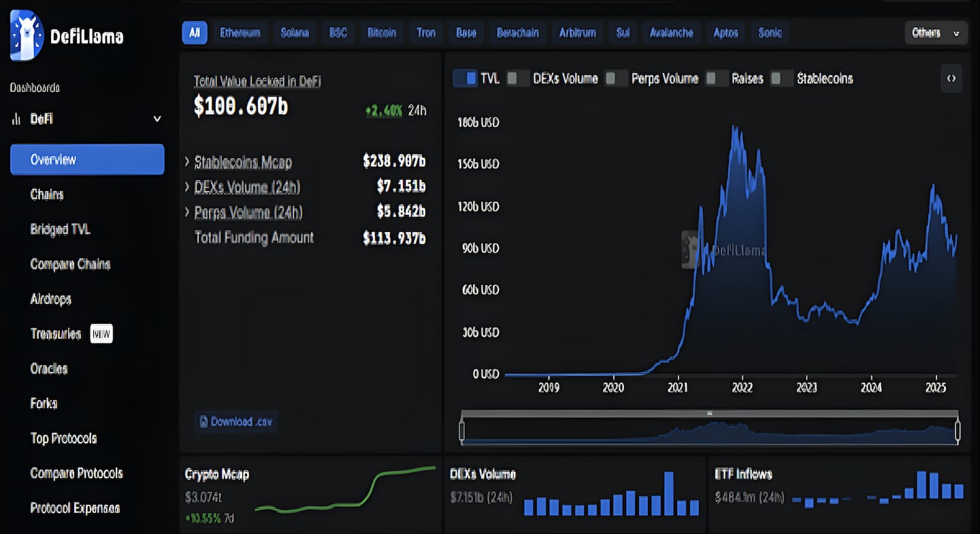Click the Total Value Locked in DeFi heading
Viewport: 980px width, 534px height.
pyautogui.click(x=257, y=81)
